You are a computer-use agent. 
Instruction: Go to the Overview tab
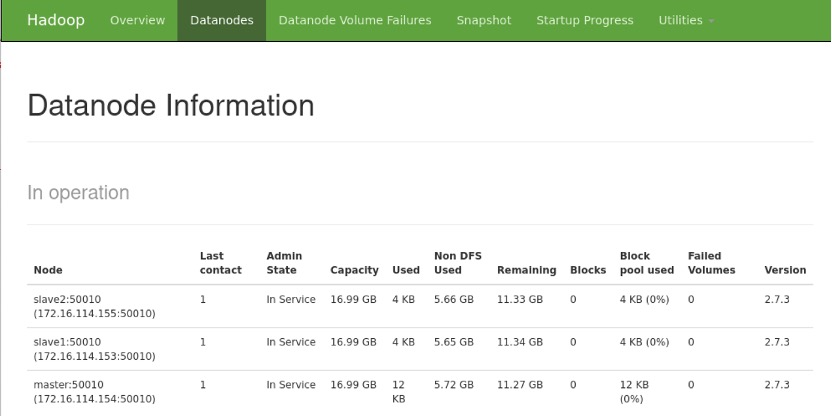(x=135, y=20)
